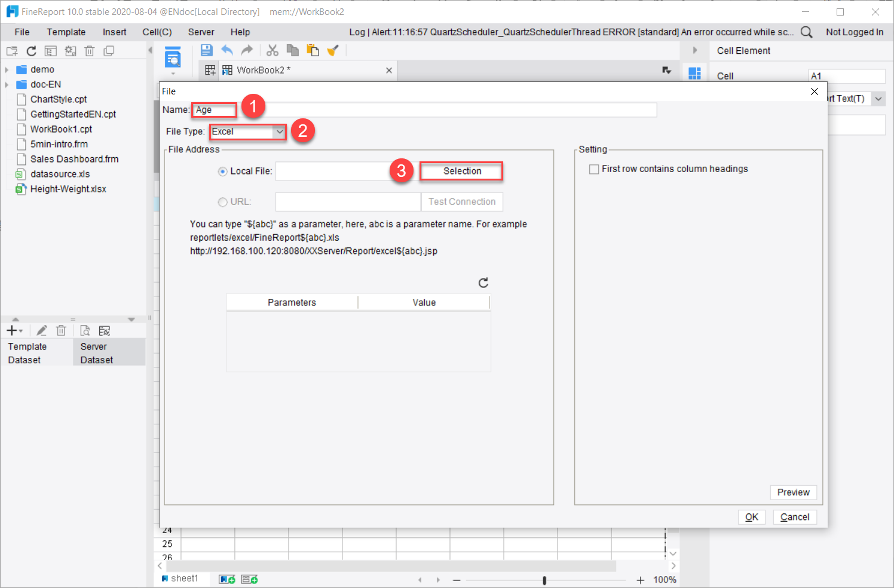Screen dimensions: 894x588
Task: Open the Template menu
Action: (x=66, y=32)
